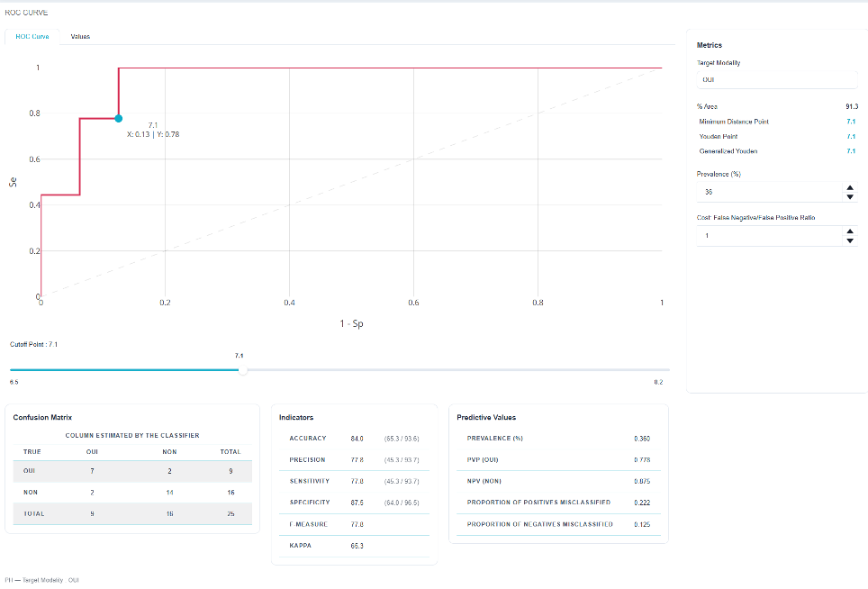Click the % Area value 91.3
This screenshot has height=589, width=868.
point(852,106)
